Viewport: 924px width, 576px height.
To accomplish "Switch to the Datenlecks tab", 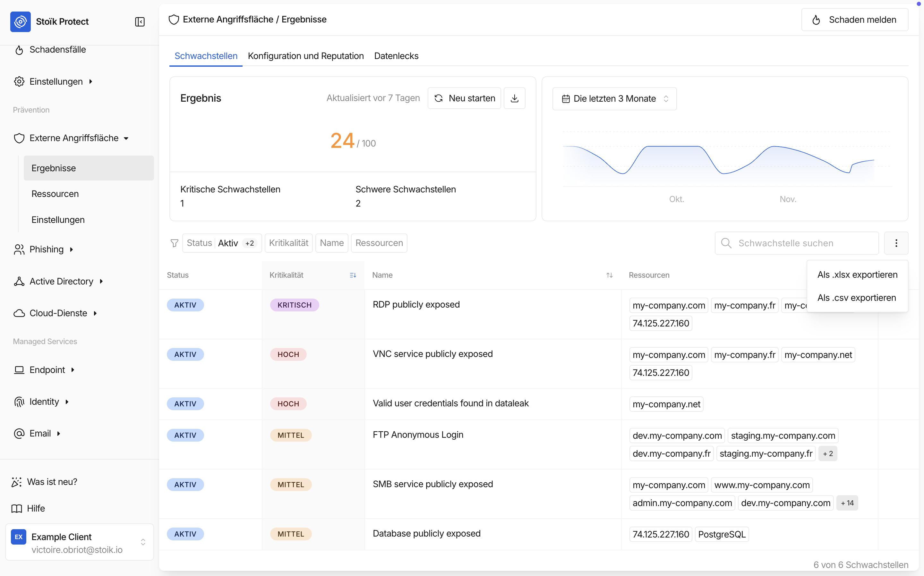I will tap(396, 56).
